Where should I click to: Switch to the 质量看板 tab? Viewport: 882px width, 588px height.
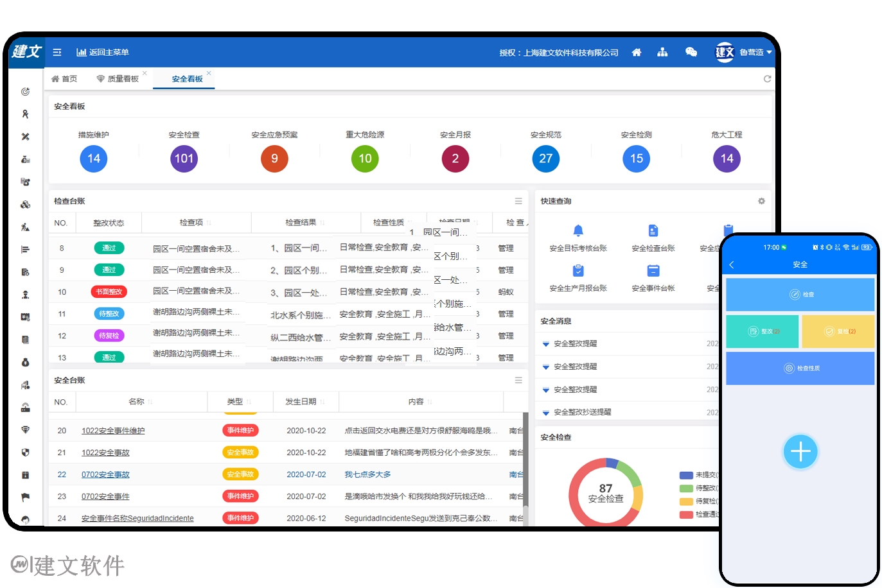[118, 79]
